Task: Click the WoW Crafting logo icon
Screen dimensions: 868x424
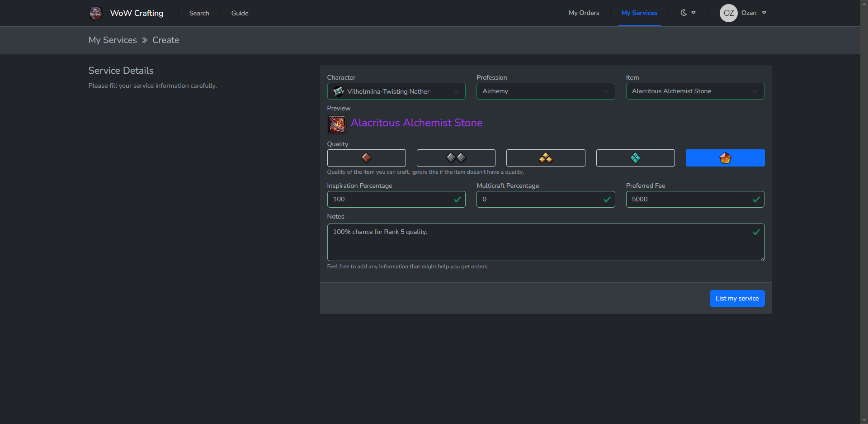Action: 95,13
